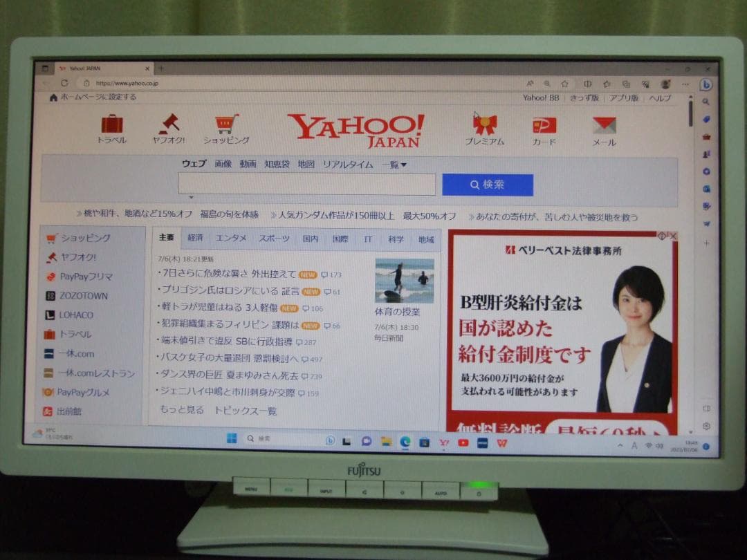Image resolution: width=747 pixels, height=560 pixels.
Task: Open the もっと見る link
Action: coord(181,410)
